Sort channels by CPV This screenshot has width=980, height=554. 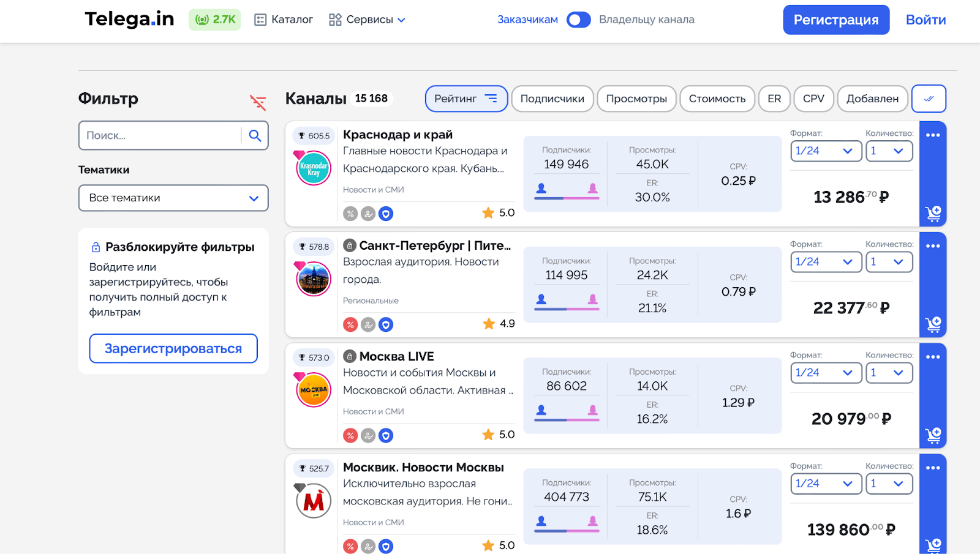click(813, 99)
